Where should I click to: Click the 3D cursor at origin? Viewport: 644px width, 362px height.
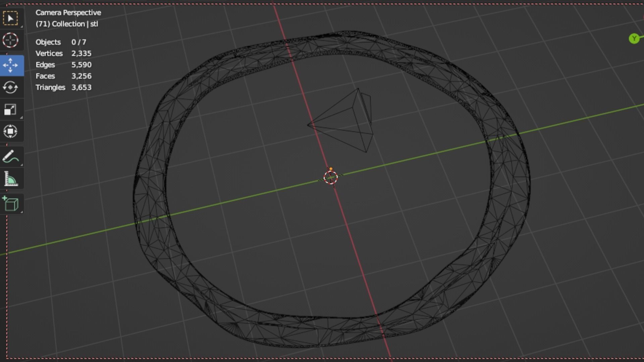[x=331, y=177]
